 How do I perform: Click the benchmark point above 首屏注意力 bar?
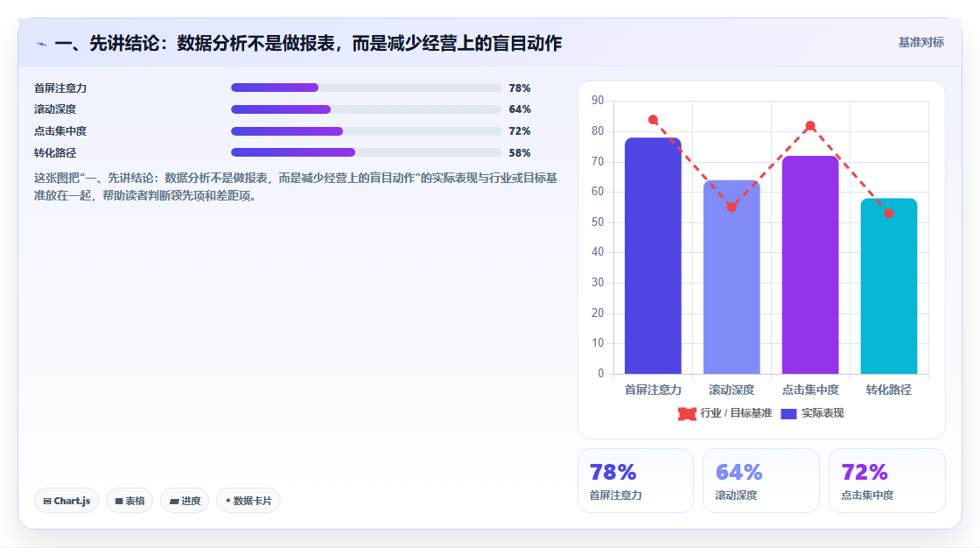point(653,119)
